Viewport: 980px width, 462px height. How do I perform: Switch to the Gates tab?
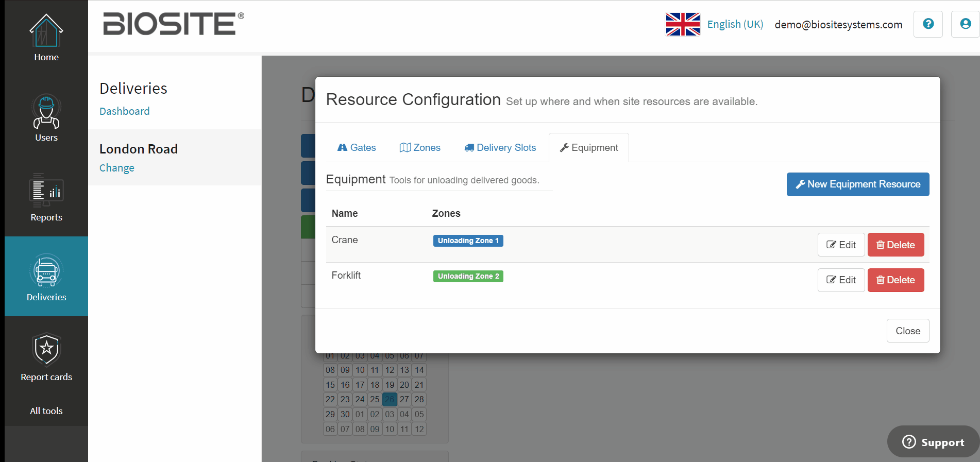(357, 148)
